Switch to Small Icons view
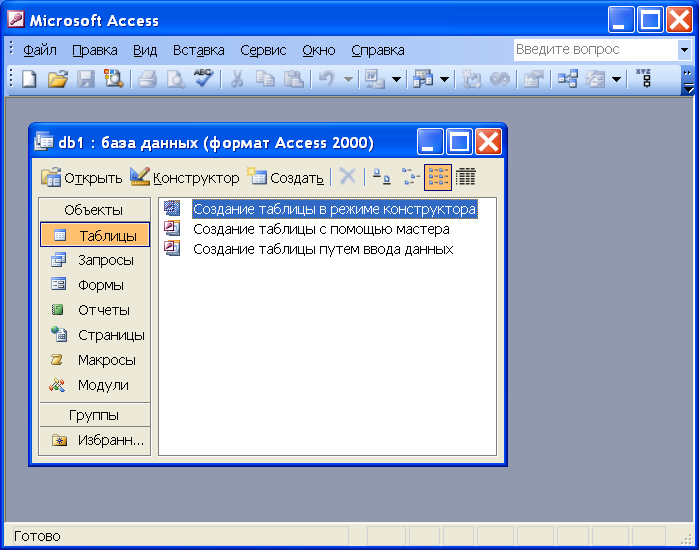 [410, 176]
